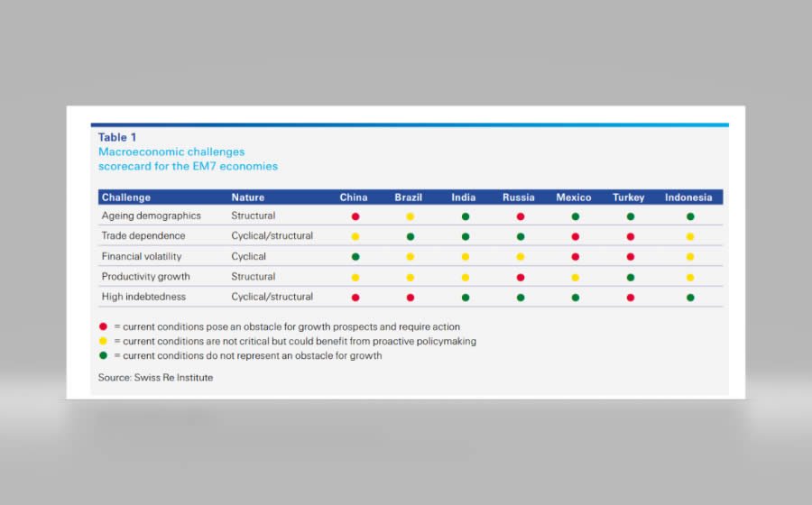Click Russia's red dot for Productivity growth
This screenshot has width=812, height=505.
tap(521, 278)
